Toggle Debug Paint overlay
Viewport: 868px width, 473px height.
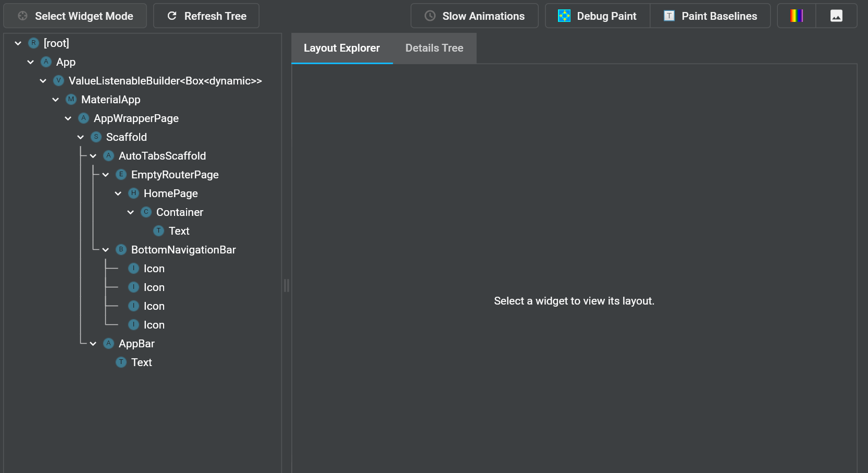(x=598, y=16)
